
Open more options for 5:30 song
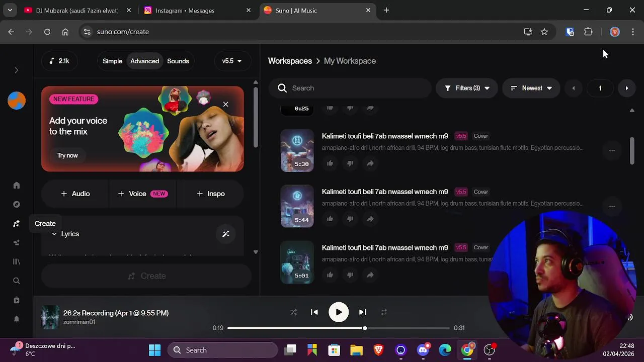tap(612, 150)
